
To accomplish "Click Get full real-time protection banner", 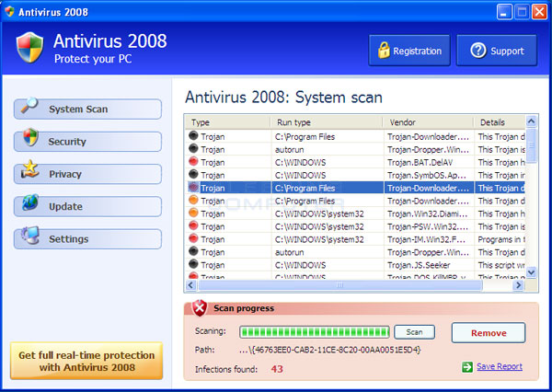I will tap(86, 361).
